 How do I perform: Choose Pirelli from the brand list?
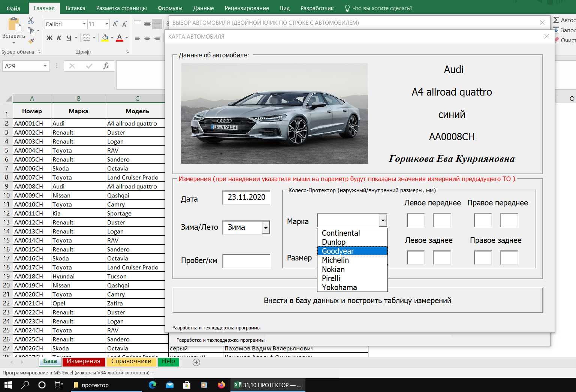tap(352, 278)
